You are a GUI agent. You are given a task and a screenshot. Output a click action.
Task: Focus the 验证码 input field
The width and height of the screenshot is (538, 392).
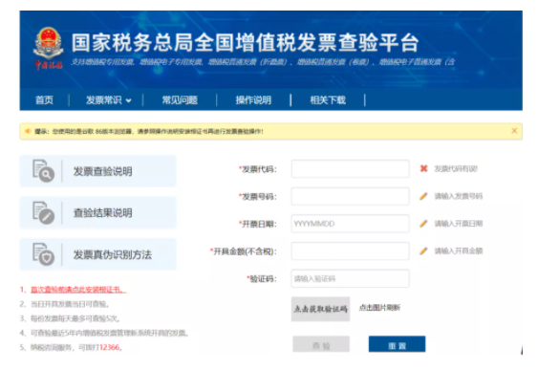pos(350,278)
